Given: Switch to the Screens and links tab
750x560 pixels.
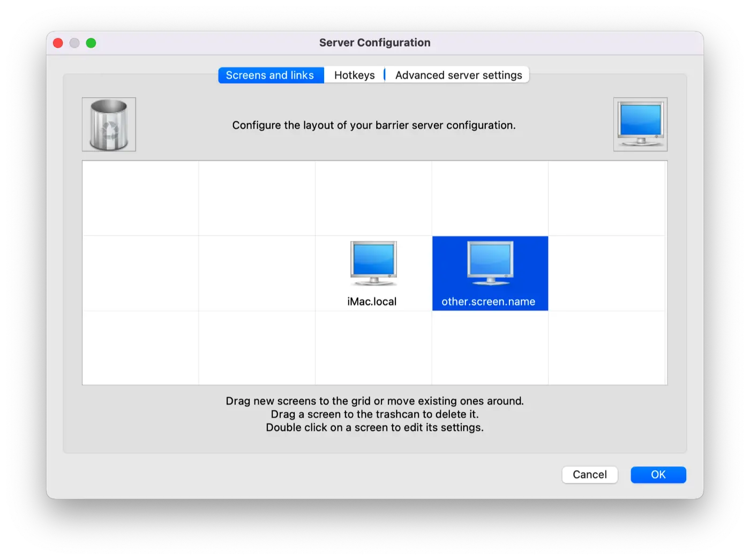Looking at the screenshot, I should pos(271,75).
